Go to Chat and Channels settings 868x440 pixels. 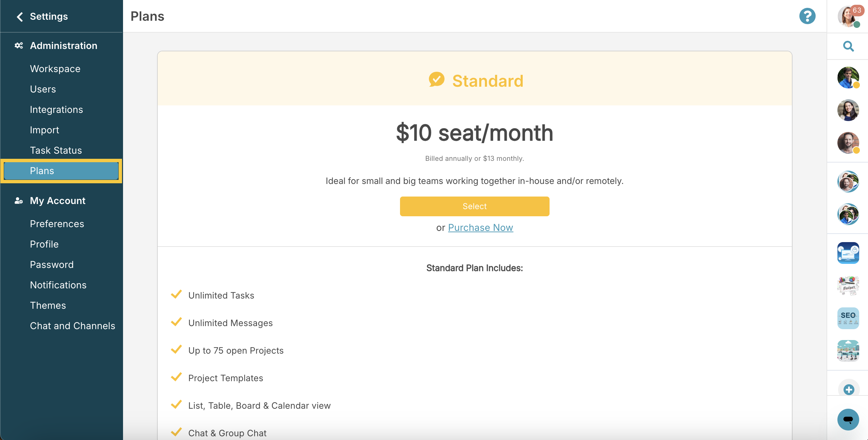click(x=72, y=326)
